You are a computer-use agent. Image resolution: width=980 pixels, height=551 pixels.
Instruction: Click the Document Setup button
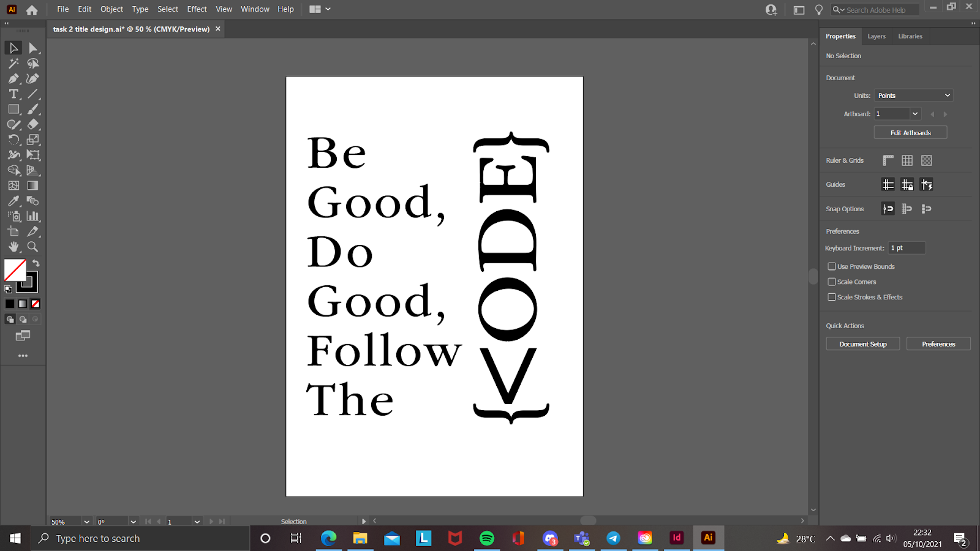(863, 344)
